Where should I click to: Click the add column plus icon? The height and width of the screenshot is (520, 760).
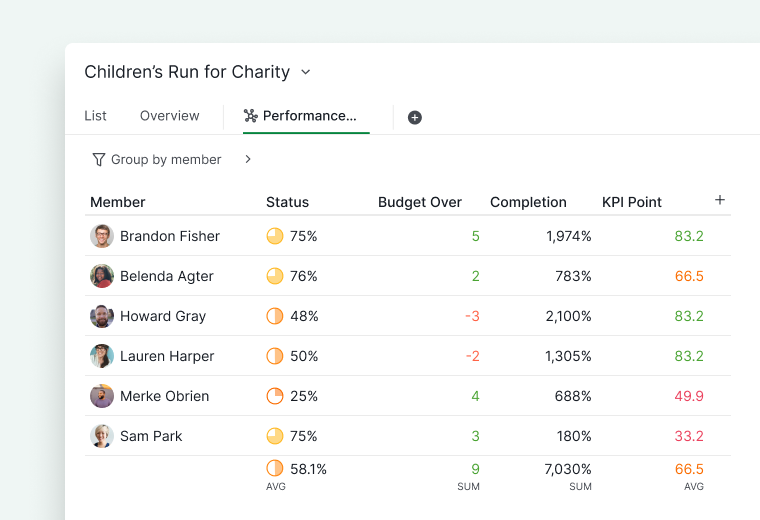(x=720, y=200)
